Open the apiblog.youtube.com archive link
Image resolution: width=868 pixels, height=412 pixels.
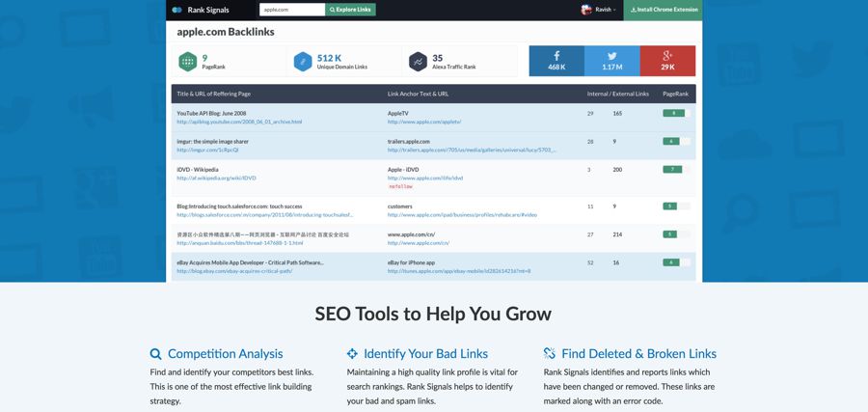point(239,123)
